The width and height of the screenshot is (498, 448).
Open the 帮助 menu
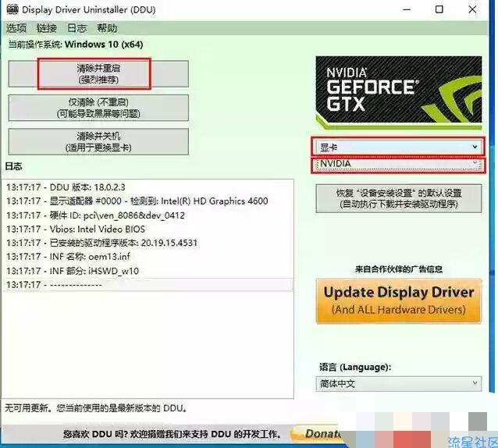(x=107, y=28)
